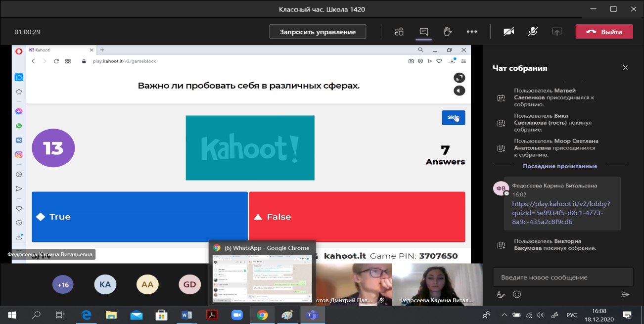Mute the Kahoot sound
Screen dimensions: 644x324
tap(460, 91)
